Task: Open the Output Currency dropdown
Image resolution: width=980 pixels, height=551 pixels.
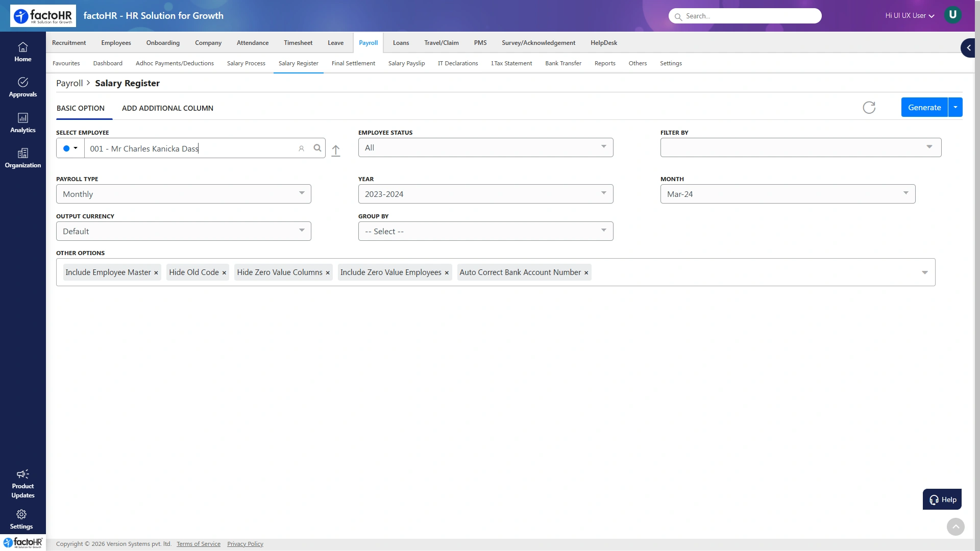Action: (184, 231)
